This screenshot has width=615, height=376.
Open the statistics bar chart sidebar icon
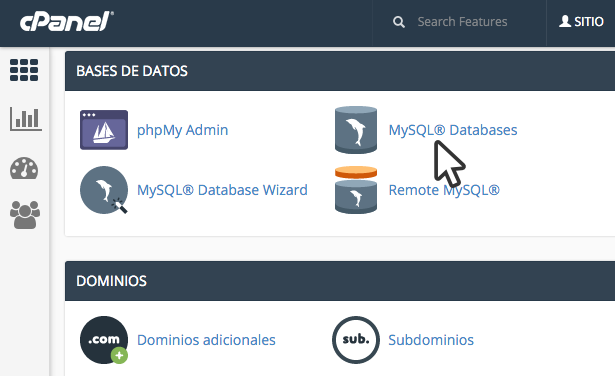pyautogui.click(x=25, y=119)
